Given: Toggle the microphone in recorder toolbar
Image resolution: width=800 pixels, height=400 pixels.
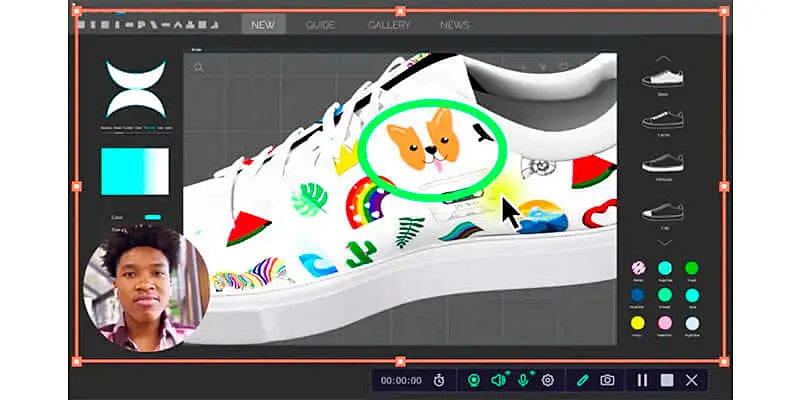Looking at the screenshot, I should click(x=523, y=380).
